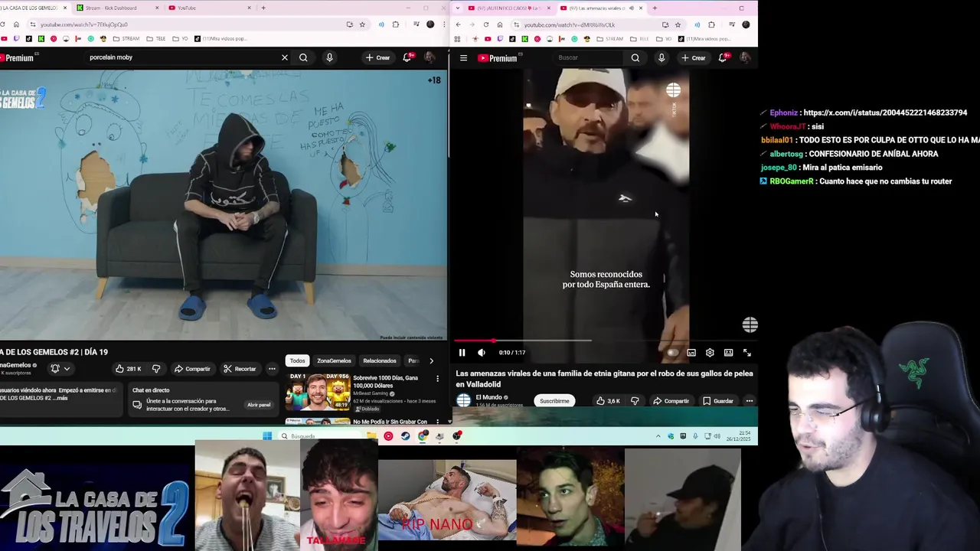The height and width of the screenshot is (551, 980).
Task: Dislike the Gemelos stream video
Action: (x=156, y=369)
